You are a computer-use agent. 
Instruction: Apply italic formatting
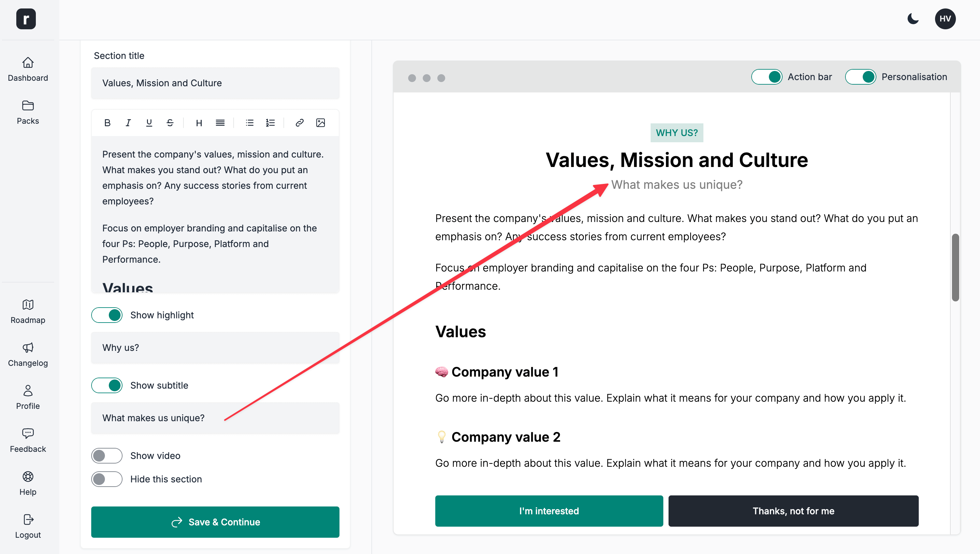[x=128, y=122]
